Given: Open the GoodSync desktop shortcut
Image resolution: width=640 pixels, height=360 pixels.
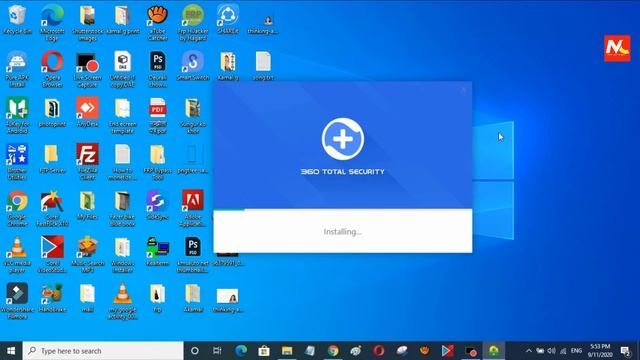Looking at the screenshot, I should pyautogui.click(x=158, y=205).
